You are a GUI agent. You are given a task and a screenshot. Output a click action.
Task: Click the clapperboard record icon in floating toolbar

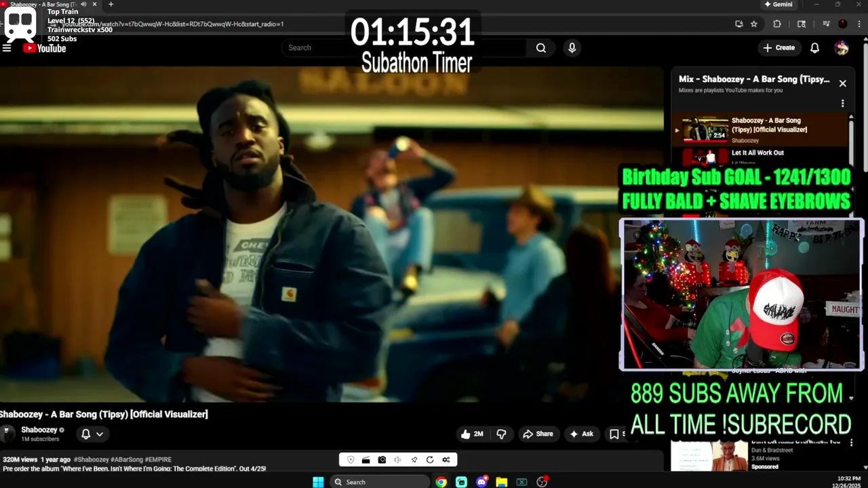[x=366, y=460]
